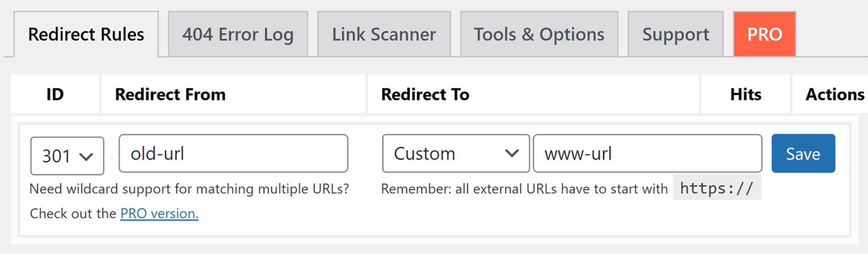The width and height of the screenshot is (868, 254).
Task: Click the orange PRO tab
Action: pyautogui.click(x=764, y=34)
